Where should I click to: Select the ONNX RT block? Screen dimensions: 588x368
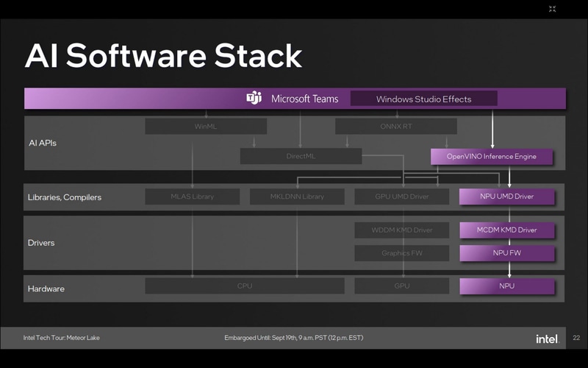[396, 127]
